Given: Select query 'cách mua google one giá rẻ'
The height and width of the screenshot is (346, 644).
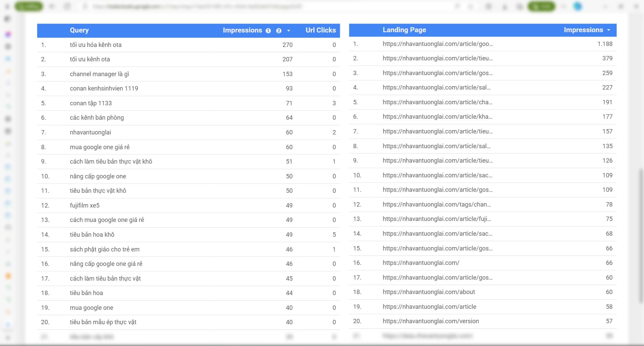Looking at the screenshot, I should [x=107, y=220].
